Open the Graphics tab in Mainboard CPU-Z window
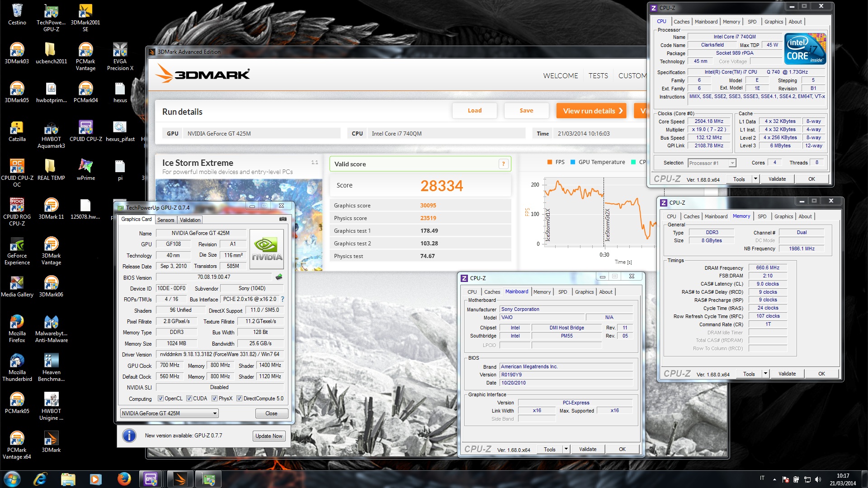Viewport: 868px width, 488px height. click(584, 292)
